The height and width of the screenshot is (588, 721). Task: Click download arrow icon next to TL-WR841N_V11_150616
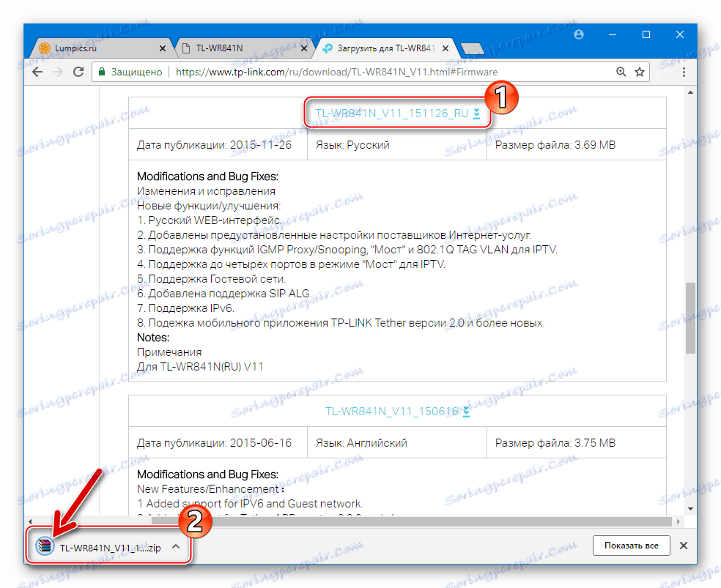tap(466, 411)
